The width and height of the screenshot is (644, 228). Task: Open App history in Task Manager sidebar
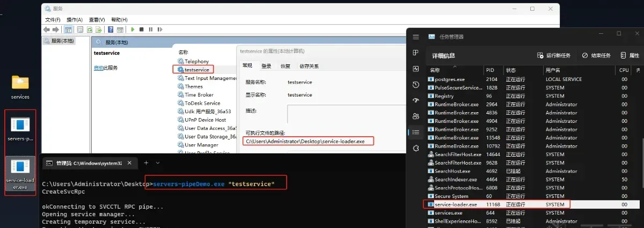pos(416,84)
